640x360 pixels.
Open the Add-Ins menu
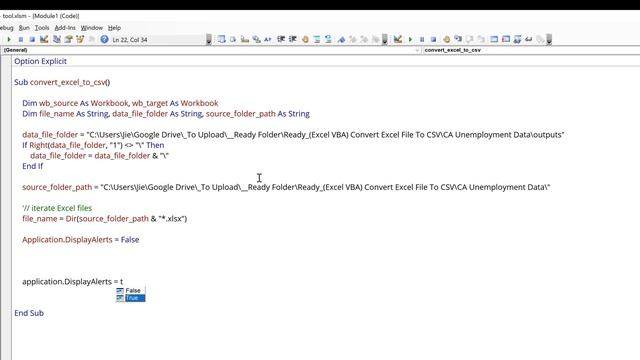[65, 28]
